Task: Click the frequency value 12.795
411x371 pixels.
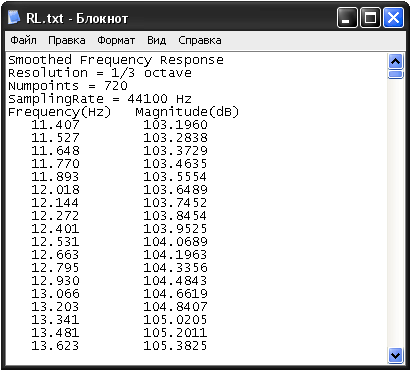Action: tap(55, 268)
